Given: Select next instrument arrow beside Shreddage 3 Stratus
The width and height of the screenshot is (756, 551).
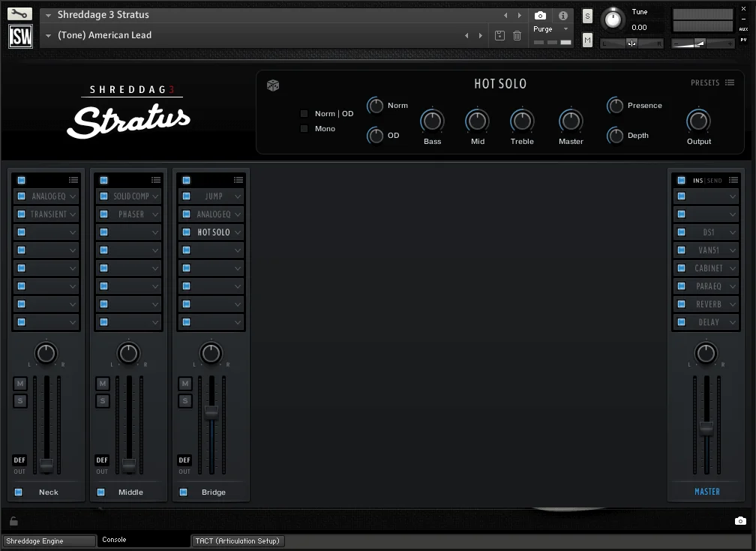Looking at the screenshot, I should pos(519,16).
